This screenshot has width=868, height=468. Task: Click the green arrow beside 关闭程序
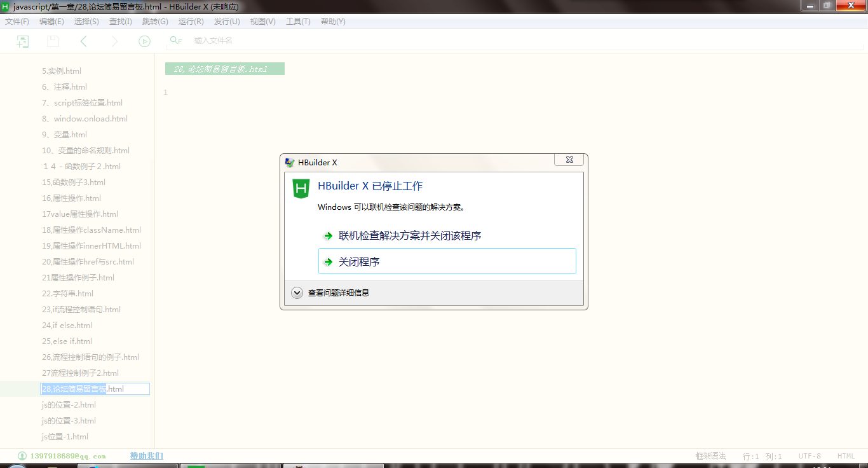[328, 261]
